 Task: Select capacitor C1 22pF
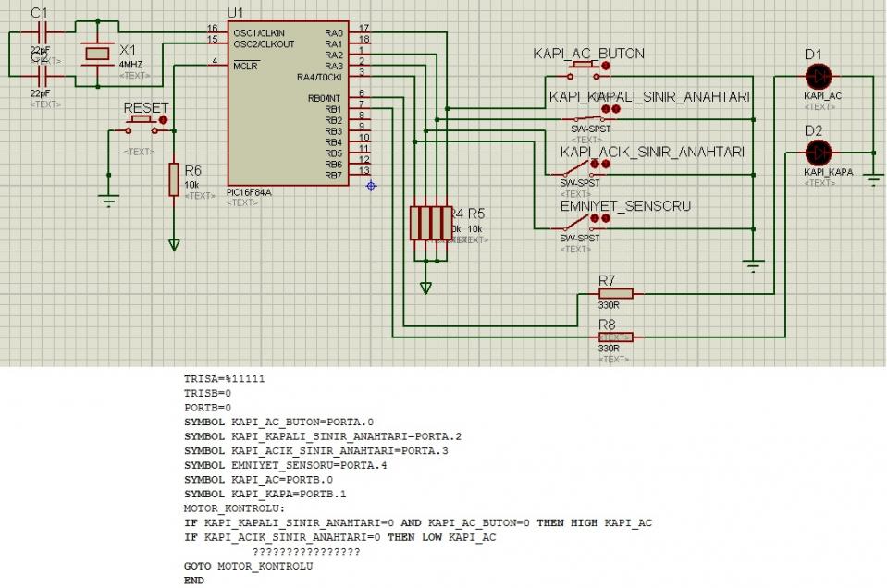(x=39, y=32)
